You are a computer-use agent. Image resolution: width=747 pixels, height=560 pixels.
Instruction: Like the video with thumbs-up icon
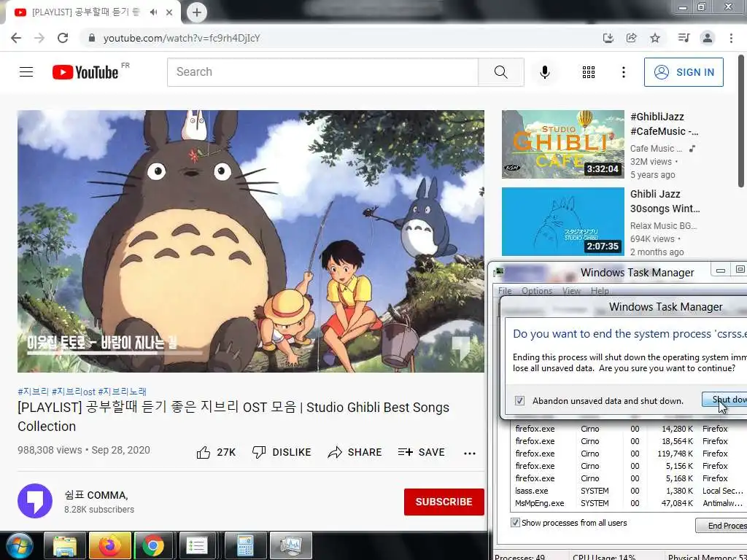(x=204, y=452)
